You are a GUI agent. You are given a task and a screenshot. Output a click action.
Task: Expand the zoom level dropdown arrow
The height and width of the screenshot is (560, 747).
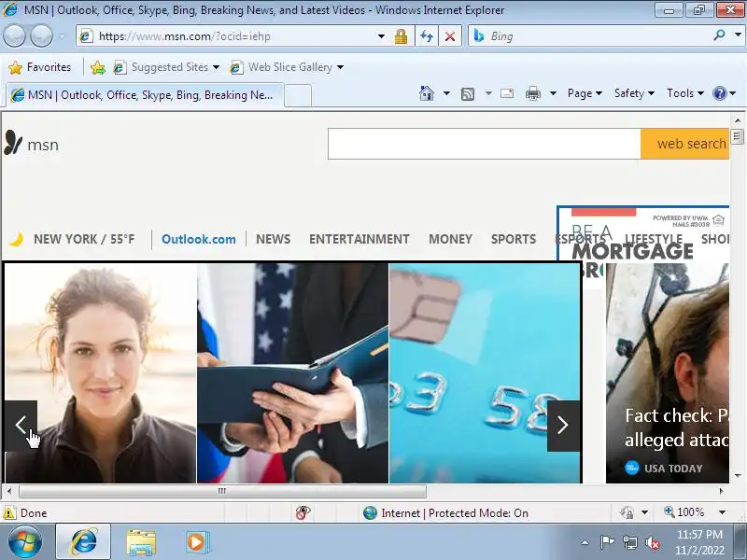pos(722,512)
